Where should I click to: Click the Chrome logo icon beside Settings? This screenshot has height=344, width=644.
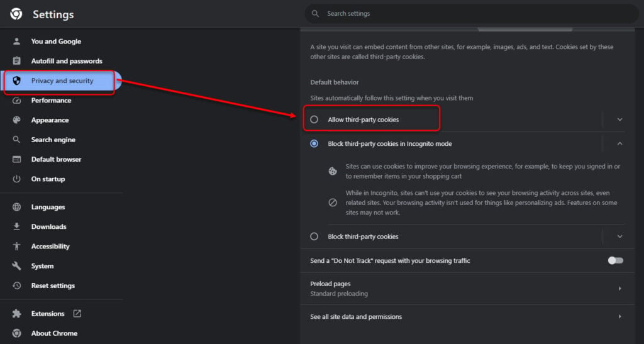point(16,14)
